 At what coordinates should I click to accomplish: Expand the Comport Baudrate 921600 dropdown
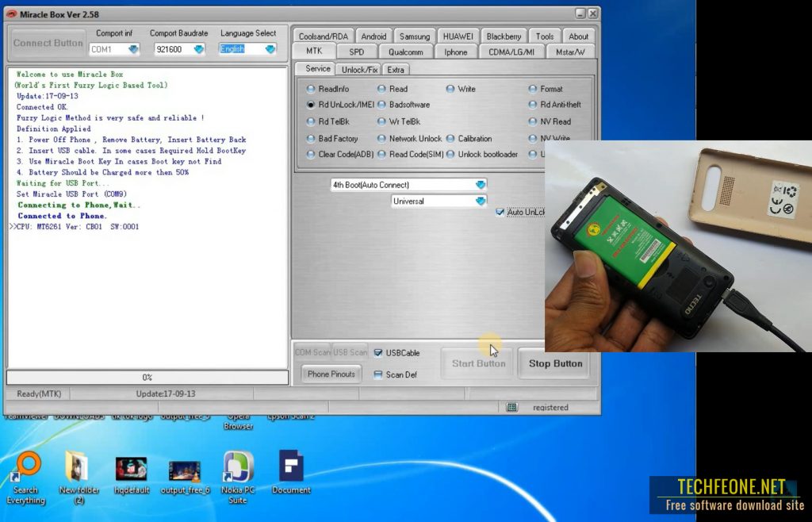coord(199,49)
